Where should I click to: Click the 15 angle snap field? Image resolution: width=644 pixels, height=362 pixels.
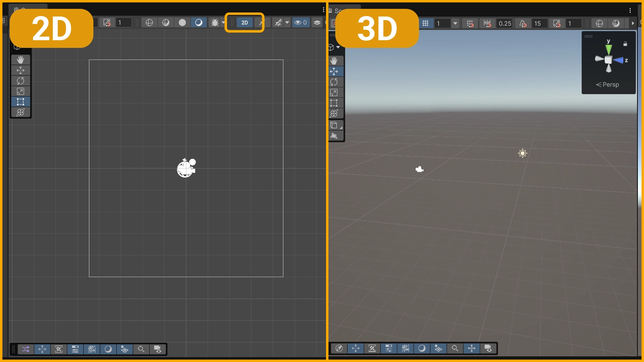point(539,23)
